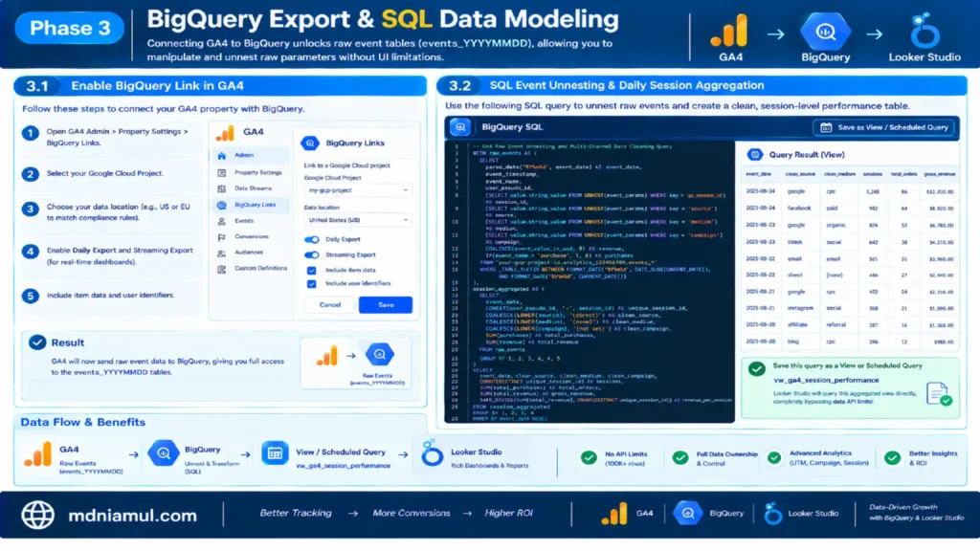980x551 pixels.
Task: Click the vw_ga4_session_performance name in green card
Action: click(x=826, y=380)
